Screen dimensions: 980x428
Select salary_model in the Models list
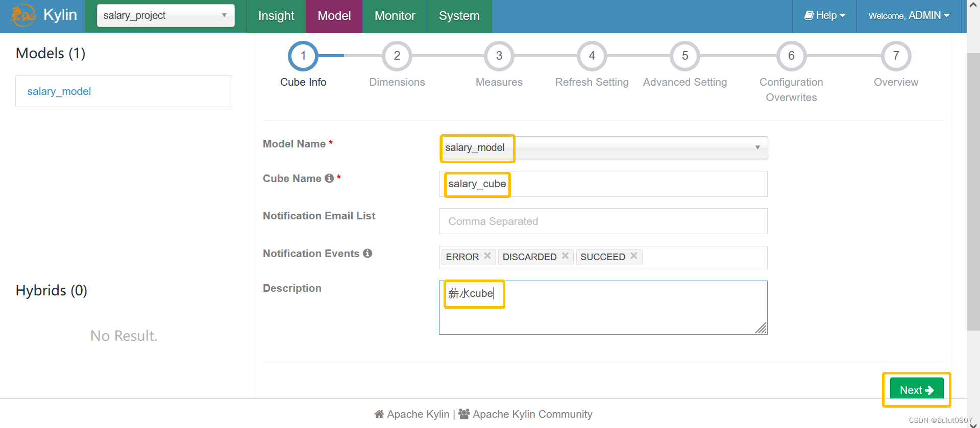tap(59, 91)
